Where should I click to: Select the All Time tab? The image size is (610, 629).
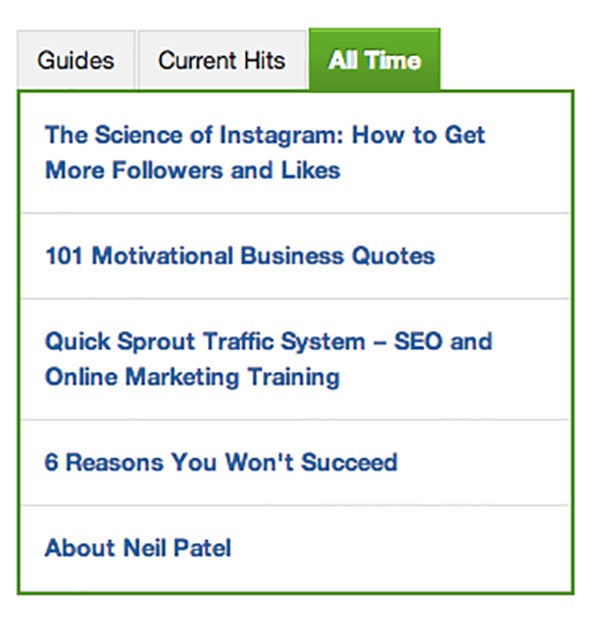pyautogui.click(x=374, y=60)
